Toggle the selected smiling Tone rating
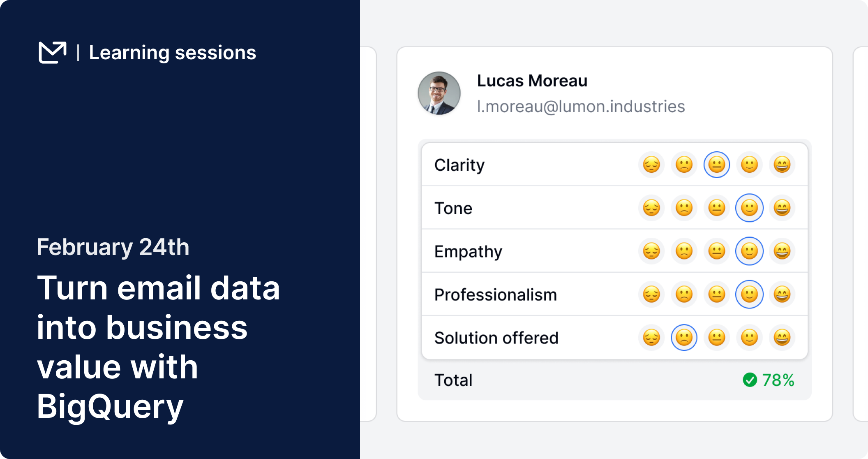The width and height of the screenshot is (868, 459). coord(749,208)
